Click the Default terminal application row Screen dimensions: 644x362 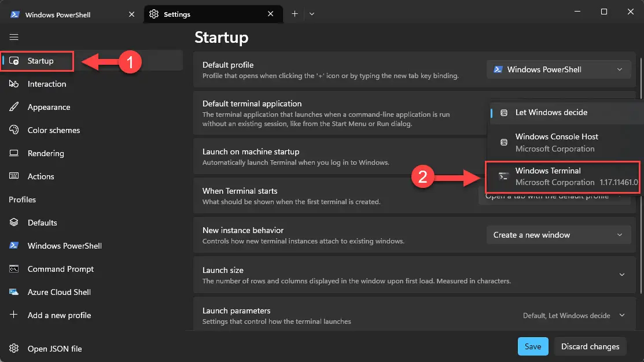(340, 113)
